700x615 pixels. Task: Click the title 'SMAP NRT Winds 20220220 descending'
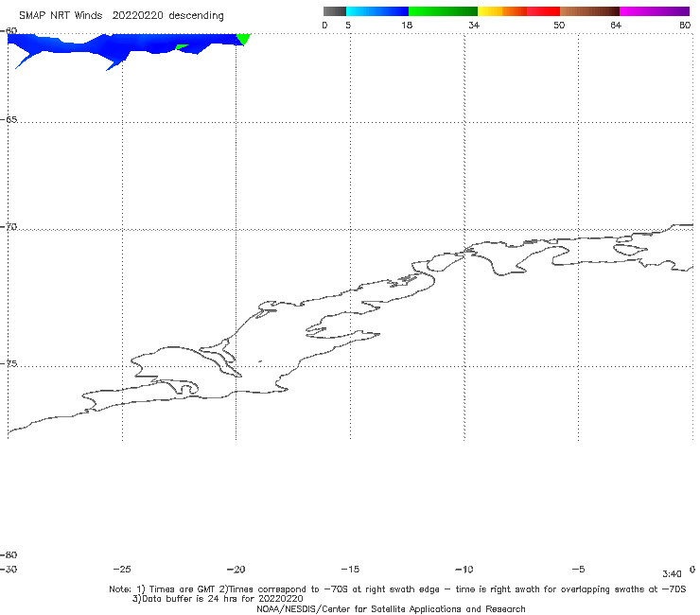tap(121, 16)
